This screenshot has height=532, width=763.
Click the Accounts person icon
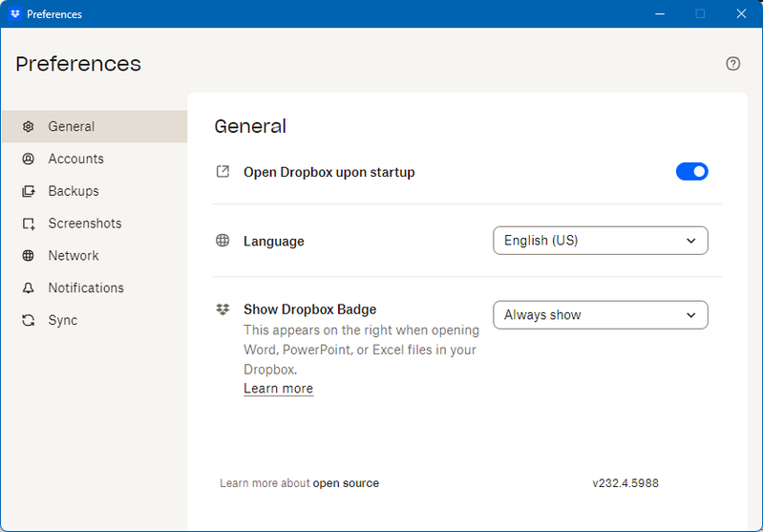tap(29, 159)
